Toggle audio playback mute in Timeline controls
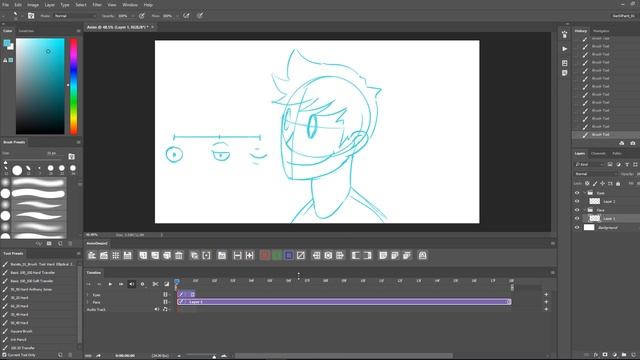The height and width of the screenshot is (360, 640). pos(131,284)
